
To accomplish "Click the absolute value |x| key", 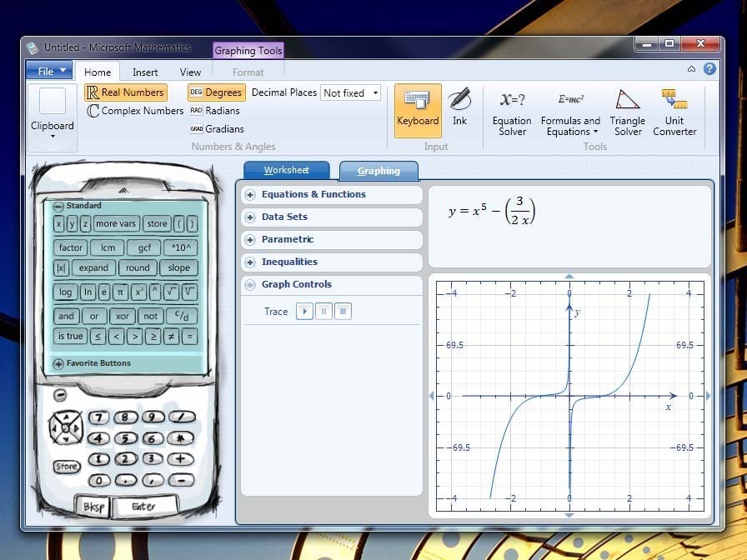I will click(61, 267).
